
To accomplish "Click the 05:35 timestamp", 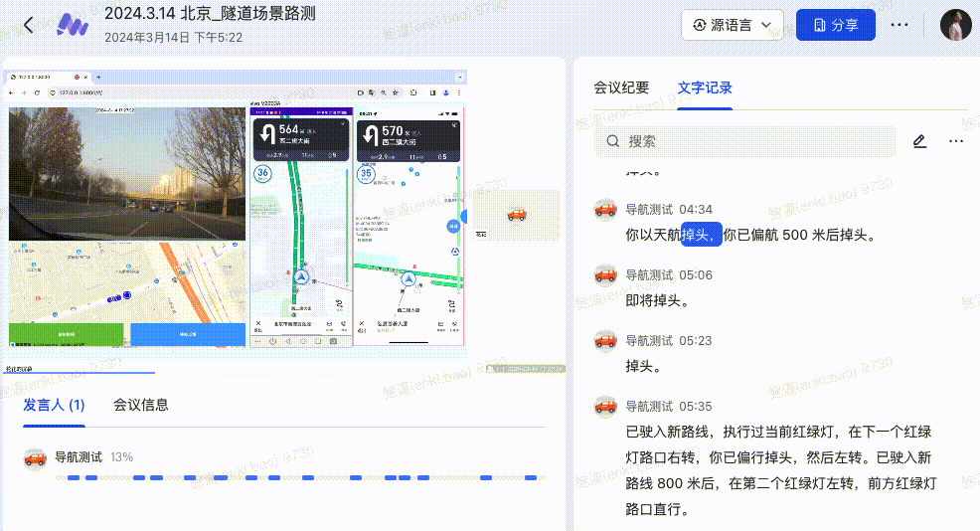I will point(696,407).
